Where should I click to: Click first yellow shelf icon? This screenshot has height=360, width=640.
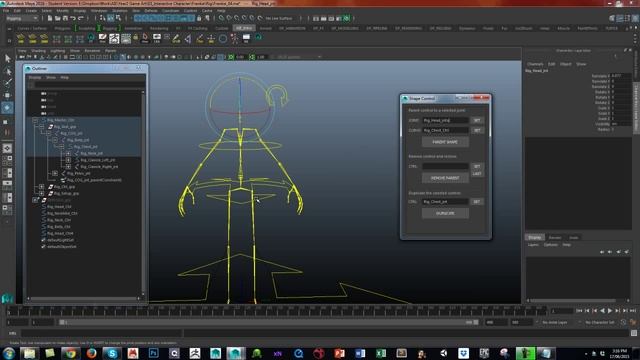click(21, 38)
